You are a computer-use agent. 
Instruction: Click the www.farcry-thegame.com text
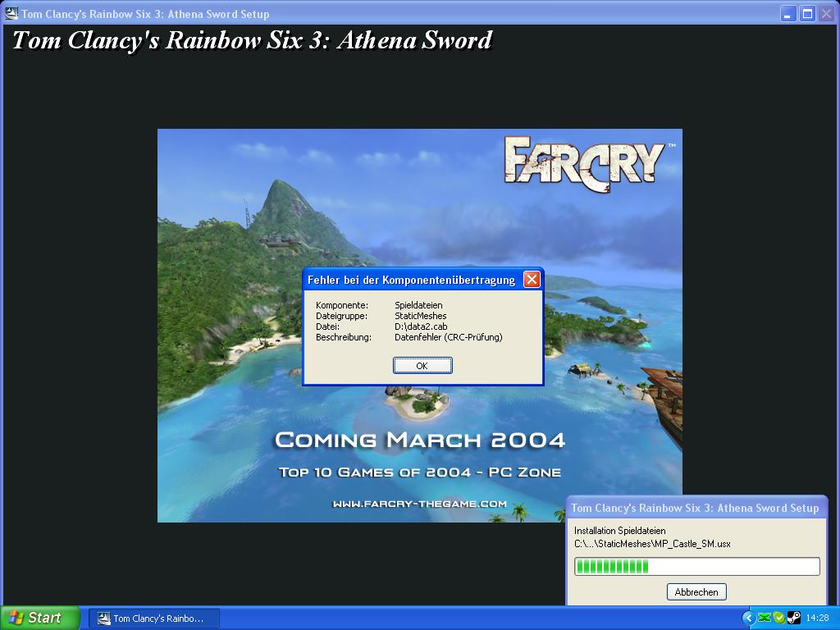(x=419, y=504)
